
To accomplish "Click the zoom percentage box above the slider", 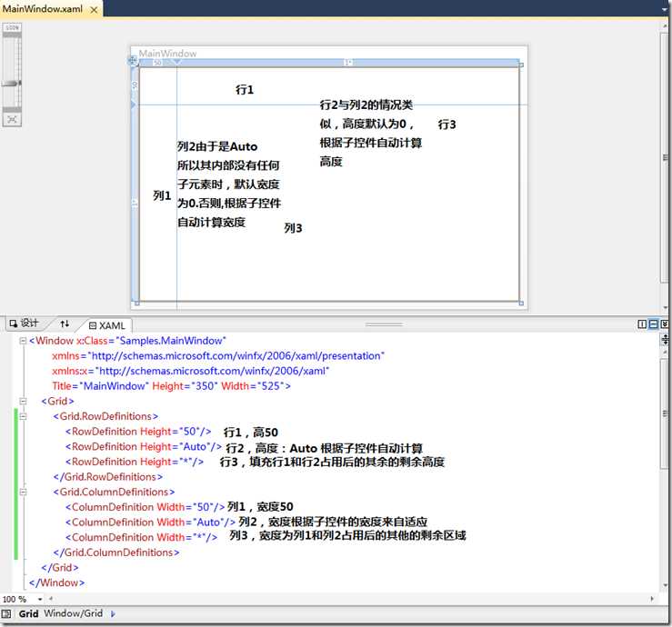I will (x=12, y=27).
